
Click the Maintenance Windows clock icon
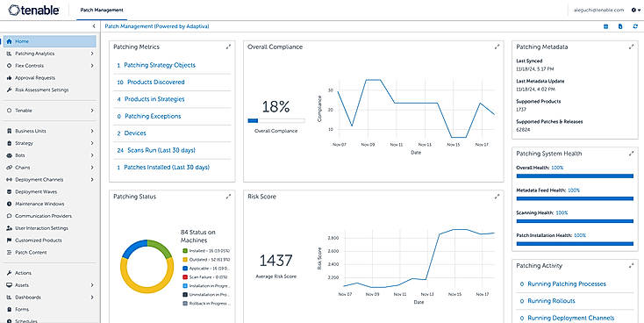(9, 204)
